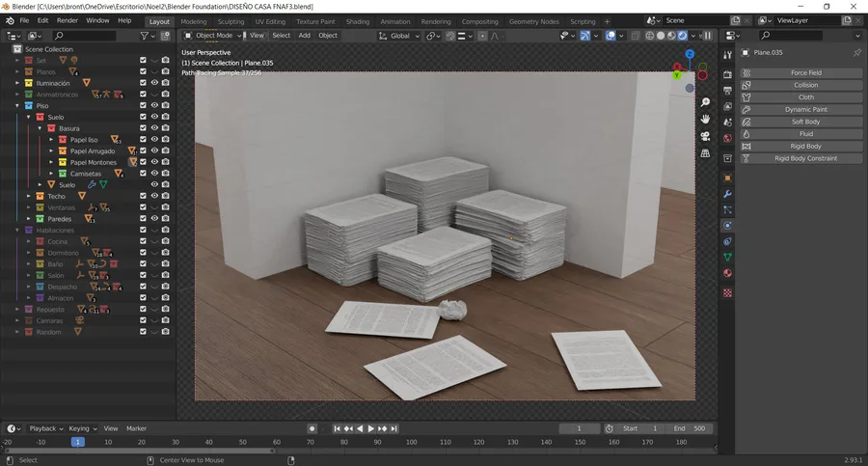Image resolution: width=868 pixels, height=466 pixels.
Task: Collapse the Basura collection tree
Action: [40, 128]
